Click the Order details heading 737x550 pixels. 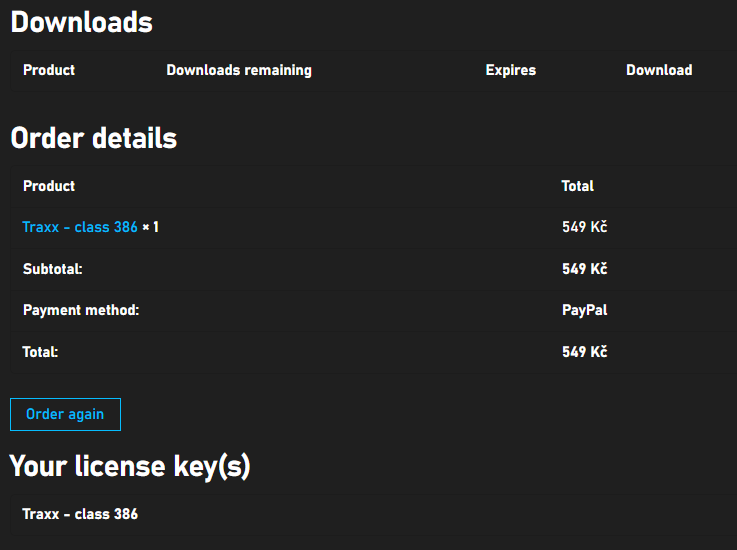pyautogui.click(x=93, y=138)
